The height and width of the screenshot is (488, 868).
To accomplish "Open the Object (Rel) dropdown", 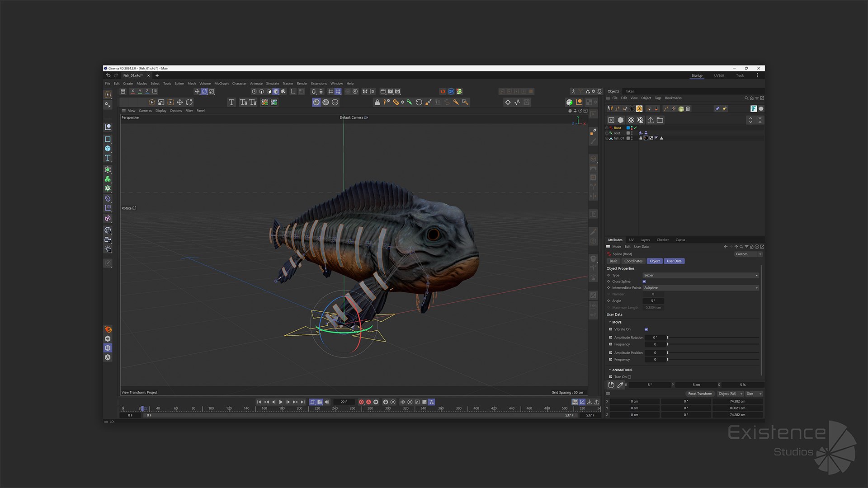I will (731, 394).
